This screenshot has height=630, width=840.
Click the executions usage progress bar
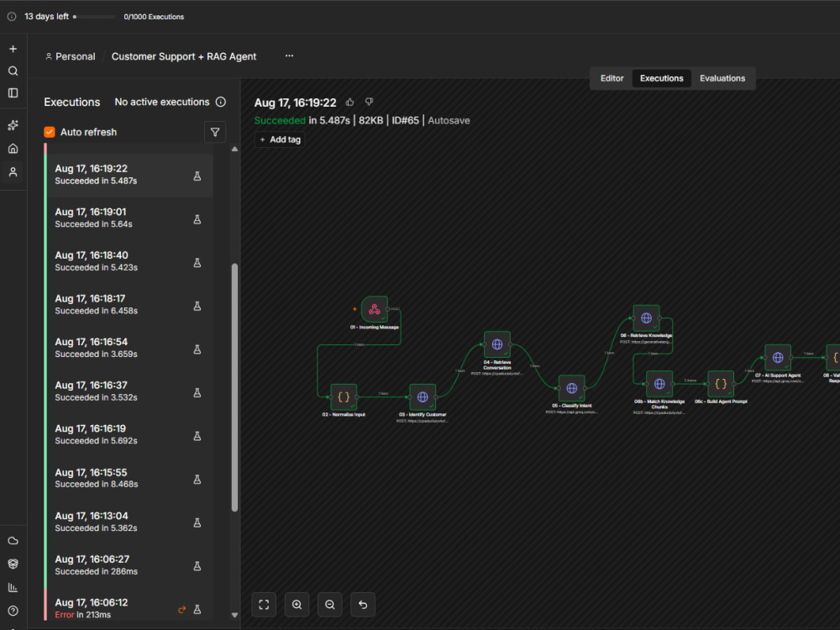point(94,17)
